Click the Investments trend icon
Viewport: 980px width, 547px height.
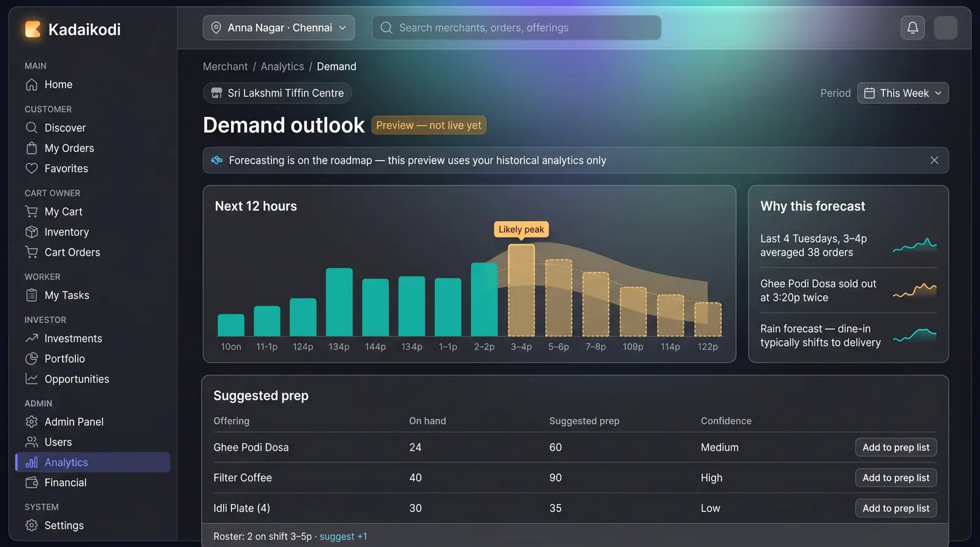pos(32,338)
